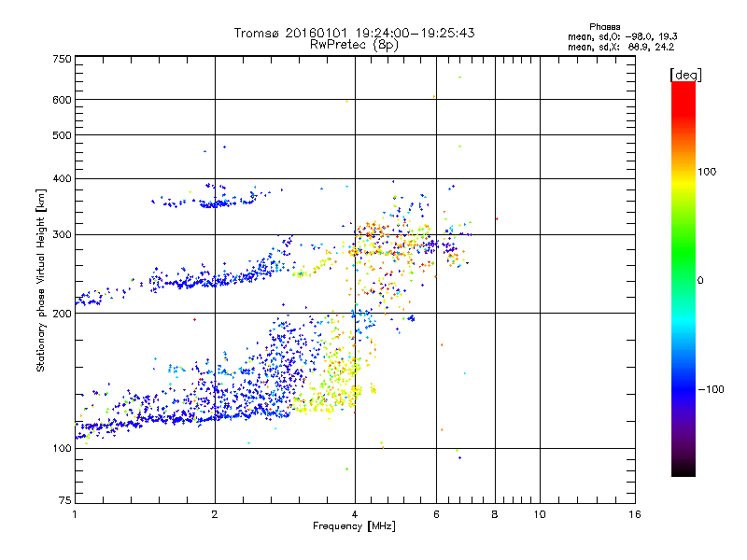
Task: Click the subtitle 'RwPretec (8p)'
Action: tap(354, 45)
